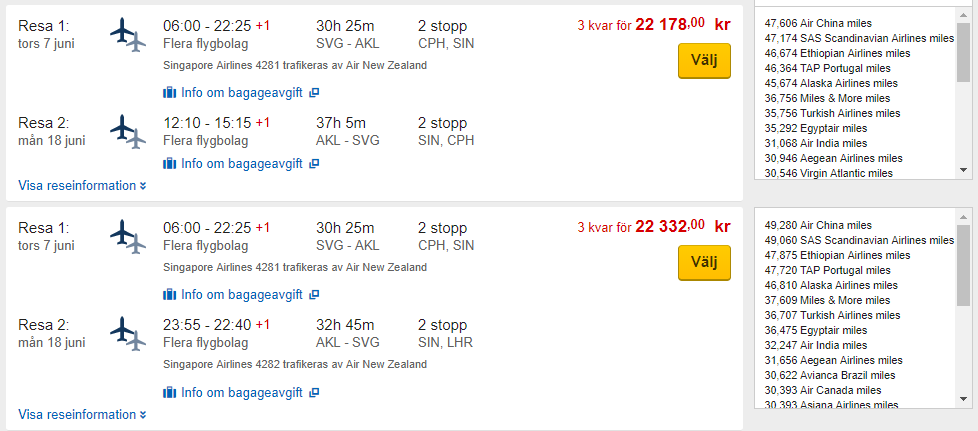Click the airplane icon for second result's outbound trip

click(x=127, y=236)
